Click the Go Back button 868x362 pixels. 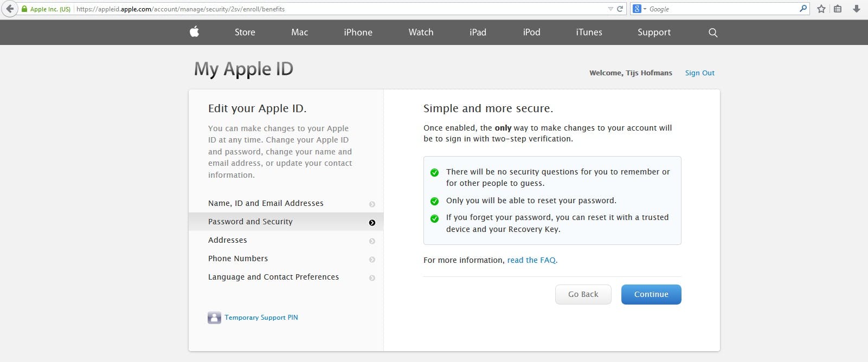tap(583, 294)
